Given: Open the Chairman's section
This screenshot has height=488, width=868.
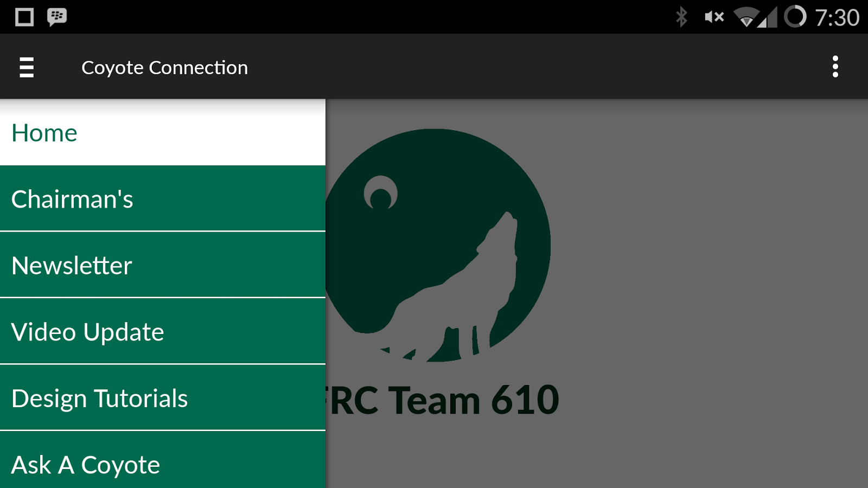Looking at the screenshot, I should pos(163,198).
